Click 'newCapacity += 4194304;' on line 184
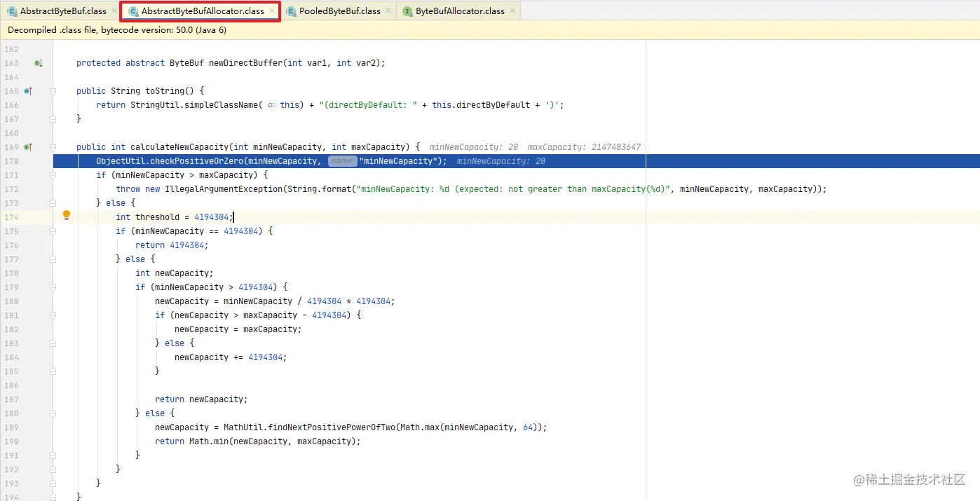Screen dimensions: 980x501 pyautogui.click(x=231, y=357)
